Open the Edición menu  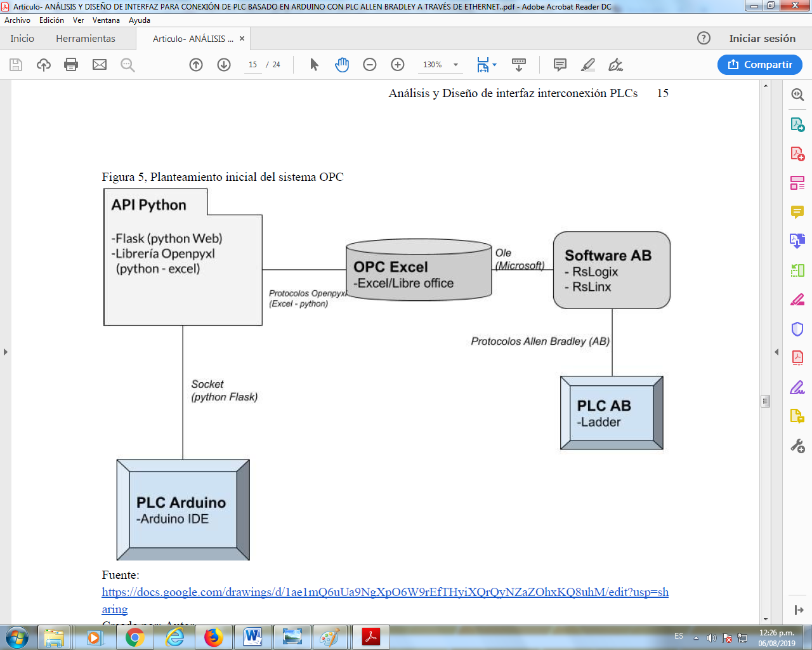click(x=51, y=20)
